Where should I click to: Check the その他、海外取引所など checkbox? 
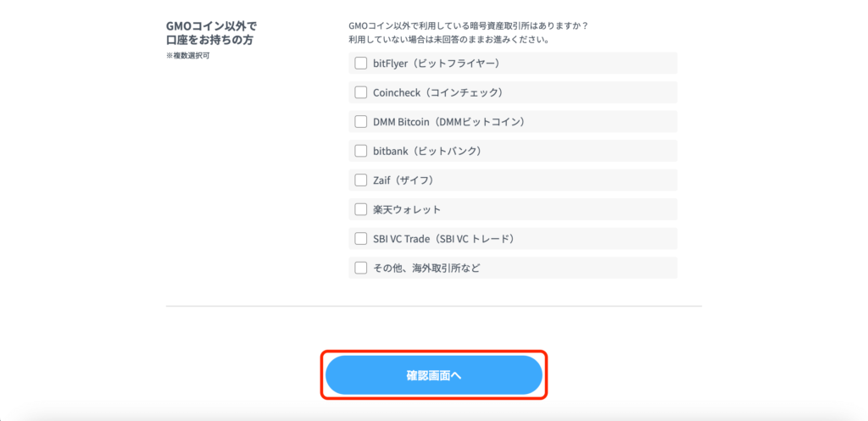[x=360, y=268]
